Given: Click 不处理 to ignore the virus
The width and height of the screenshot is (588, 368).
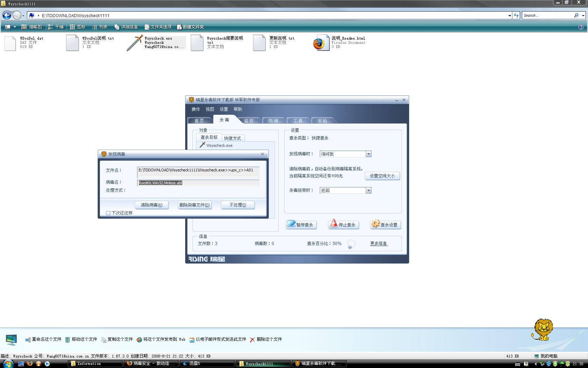Looking at the screenshot, I should pyautogui.click(x=238, y=205).
